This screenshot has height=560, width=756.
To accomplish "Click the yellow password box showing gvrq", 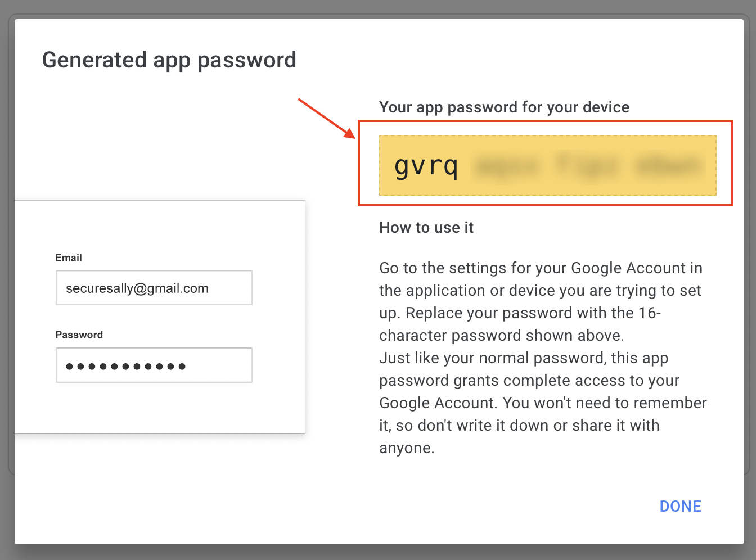I will [x=547, y=165].
